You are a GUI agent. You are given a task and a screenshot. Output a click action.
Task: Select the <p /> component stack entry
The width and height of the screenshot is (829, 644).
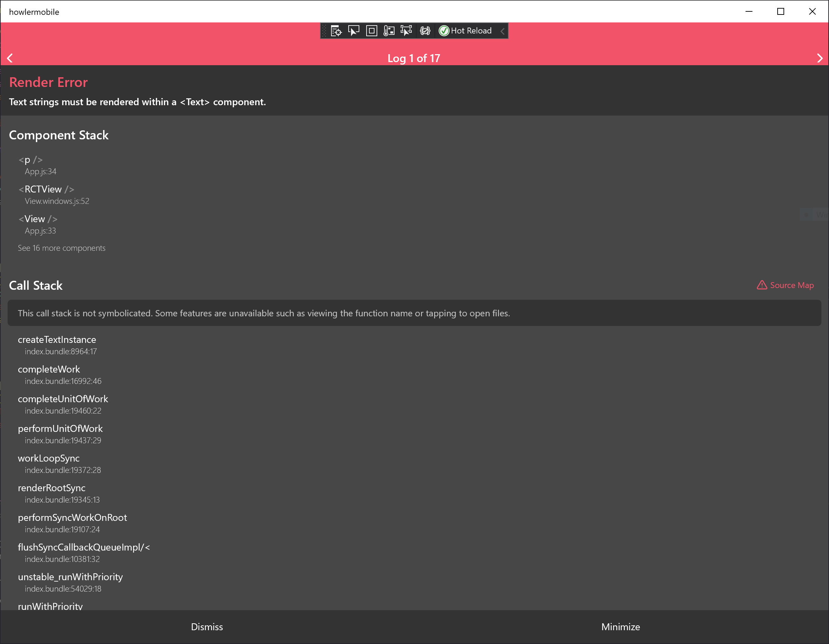(x=30, y=160)
